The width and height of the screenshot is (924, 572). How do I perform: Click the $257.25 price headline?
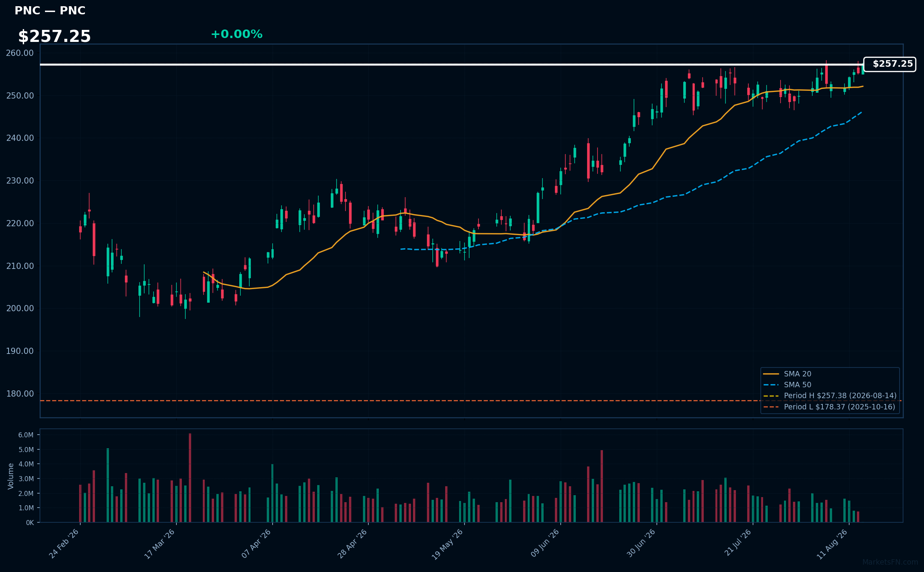coord(54,36)
